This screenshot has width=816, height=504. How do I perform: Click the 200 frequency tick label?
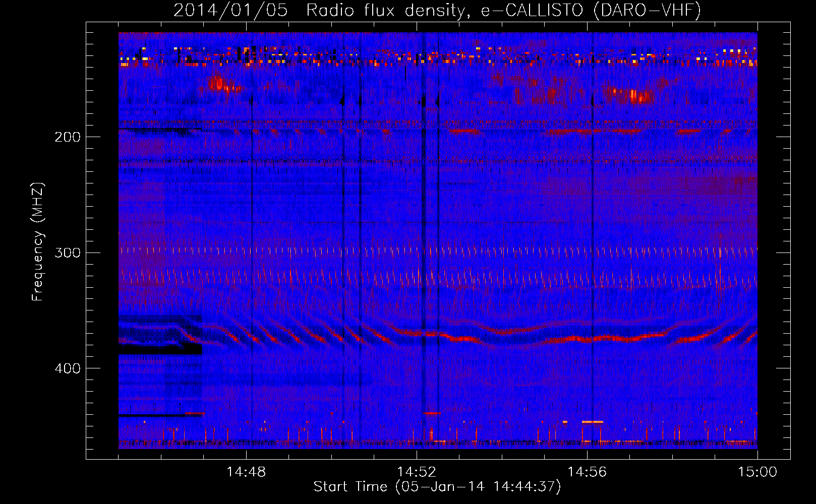pos(68,137)
